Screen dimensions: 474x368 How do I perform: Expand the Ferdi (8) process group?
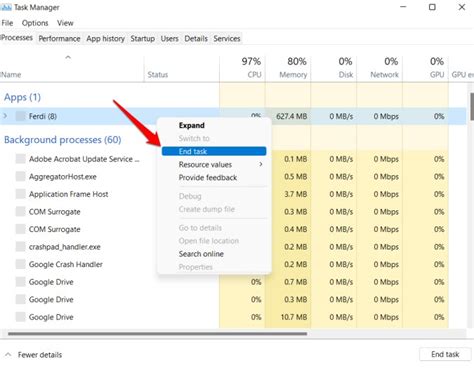[x=5, y=116]
